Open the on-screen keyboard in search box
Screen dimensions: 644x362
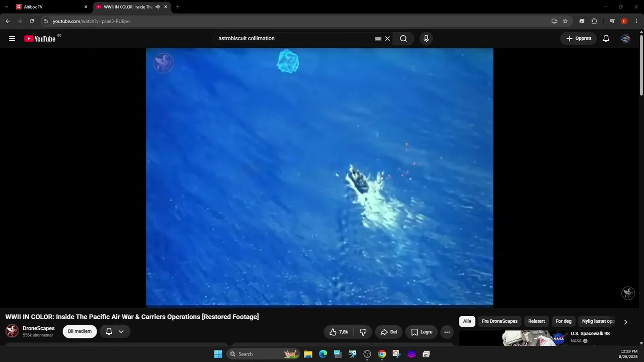378,39
